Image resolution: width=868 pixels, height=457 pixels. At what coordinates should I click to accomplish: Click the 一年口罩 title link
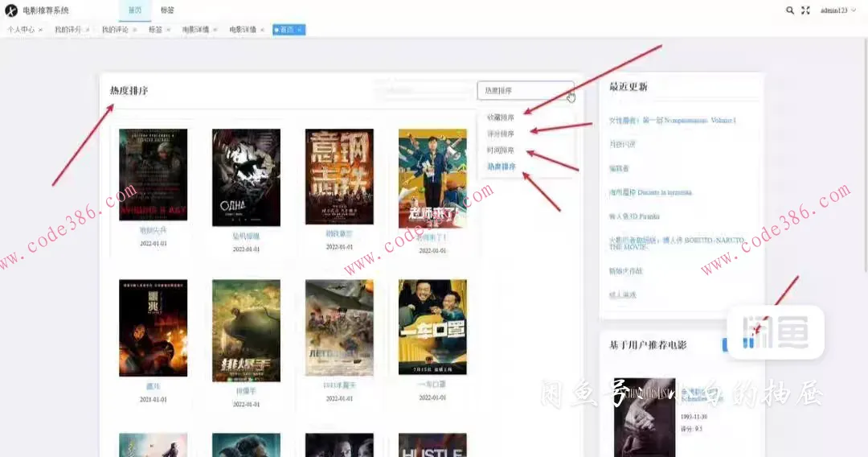pyautogui.click(x=432, y=384)
